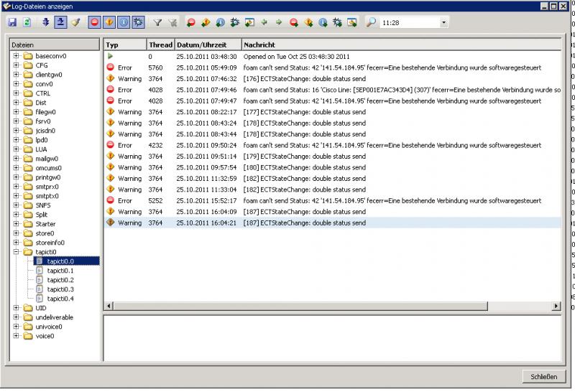
Task: Click the green refresh toolbar icon
Action: pos(27,23)
